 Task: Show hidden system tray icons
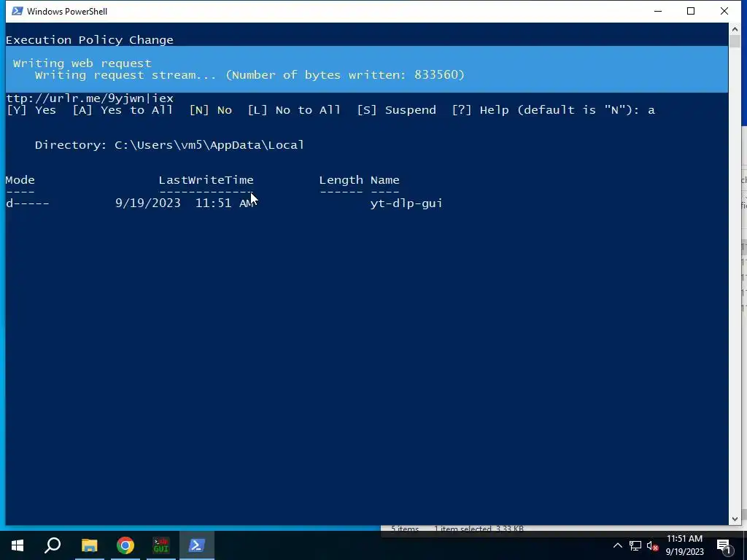(x=617, y=545)
